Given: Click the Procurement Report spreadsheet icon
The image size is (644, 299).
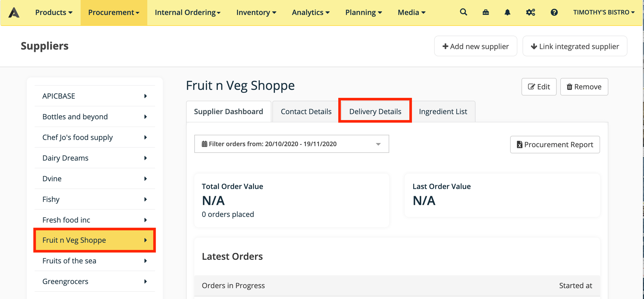Looking at the screenshot, I should click(x=519, y=144).
